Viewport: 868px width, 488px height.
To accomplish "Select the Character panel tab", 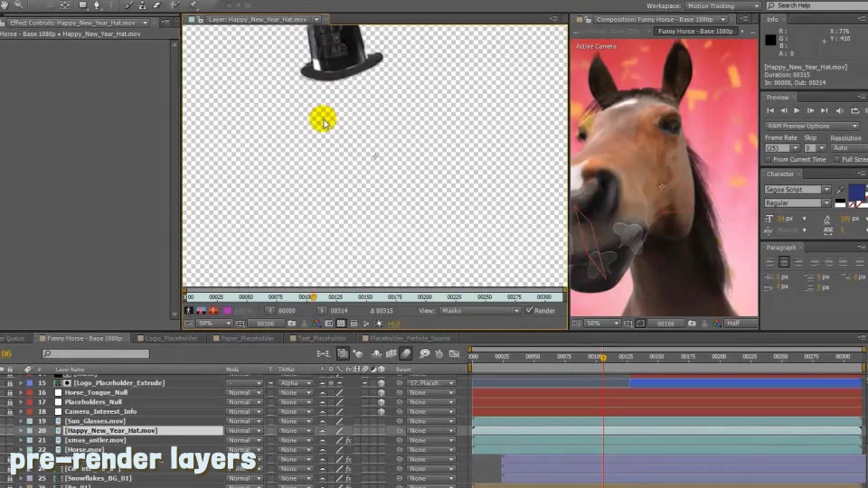I will [x=780, y=174].
